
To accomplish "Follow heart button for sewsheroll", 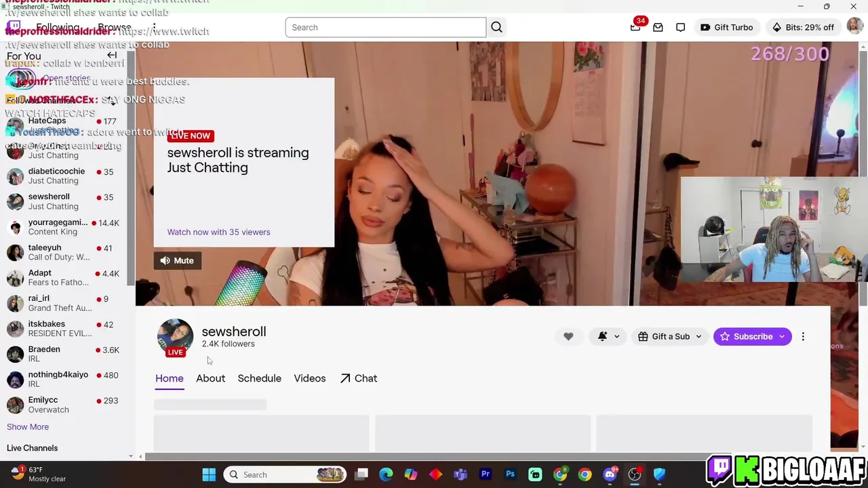I will (568, 336).
